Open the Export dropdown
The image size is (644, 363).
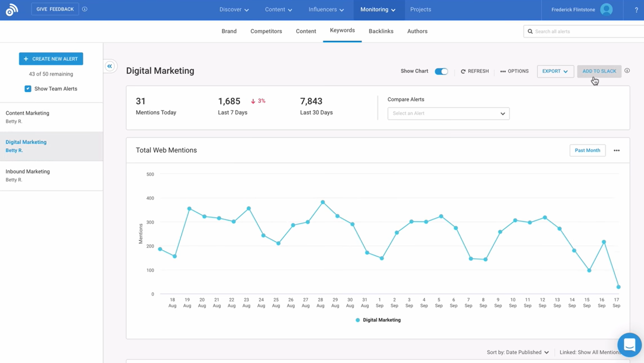[x=555, y=71]
